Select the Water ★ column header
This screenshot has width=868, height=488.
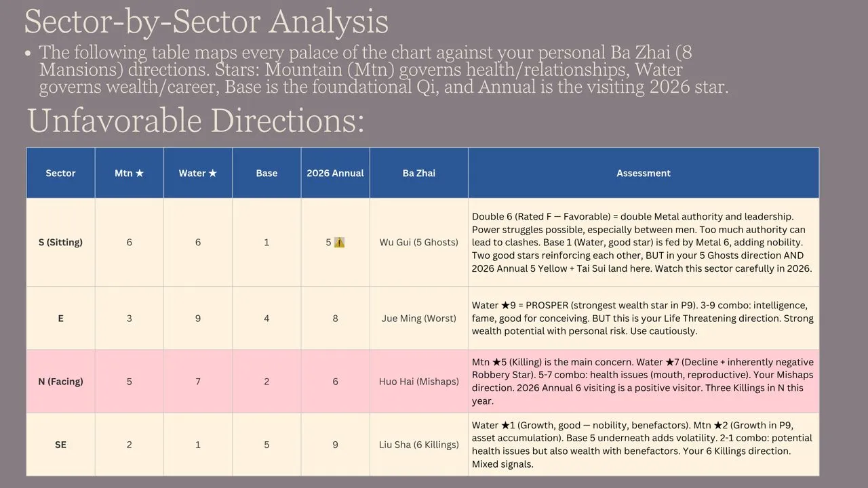coord(198,173)
